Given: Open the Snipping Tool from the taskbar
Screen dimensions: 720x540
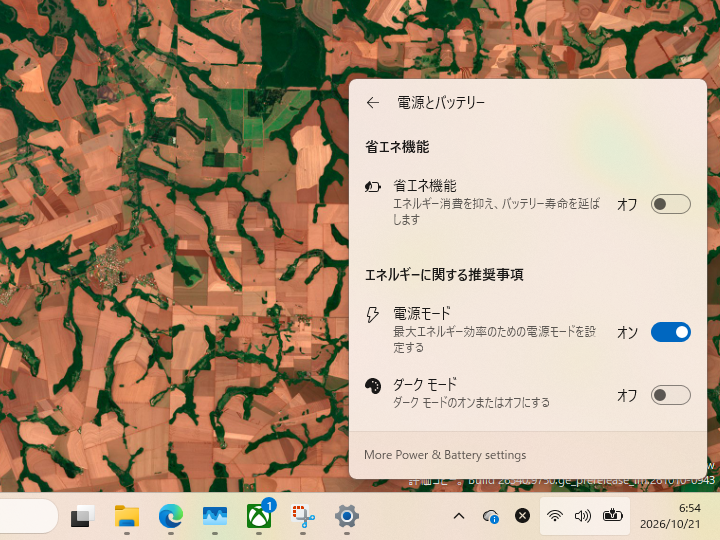Looking at the screenshot, I should (303, 516).
